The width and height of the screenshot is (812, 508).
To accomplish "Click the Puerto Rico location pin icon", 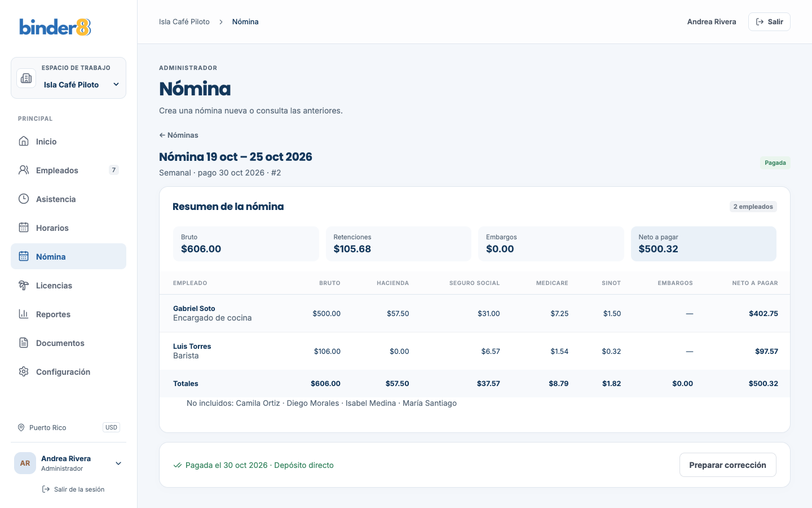I will (x=21, y=427).
